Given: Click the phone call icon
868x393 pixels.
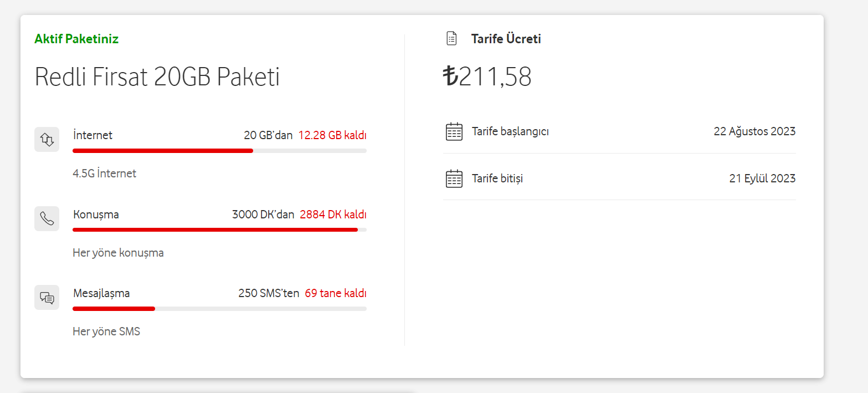Looking at the screenshot, I should click(47, 218).
